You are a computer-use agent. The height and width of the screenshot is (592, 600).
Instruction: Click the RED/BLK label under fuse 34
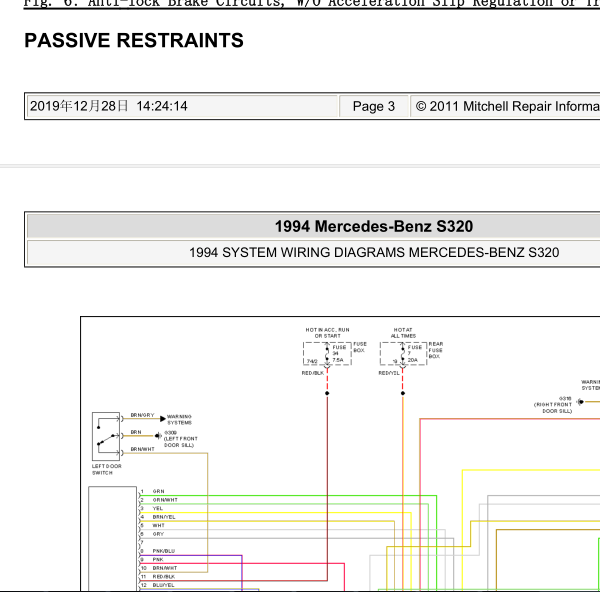[313, 373]
